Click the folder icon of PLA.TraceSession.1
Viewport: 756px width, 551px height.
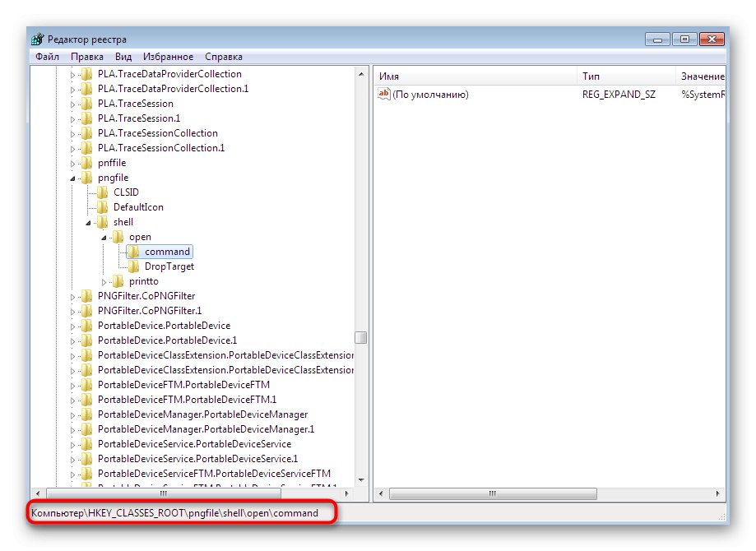point(86,118)
